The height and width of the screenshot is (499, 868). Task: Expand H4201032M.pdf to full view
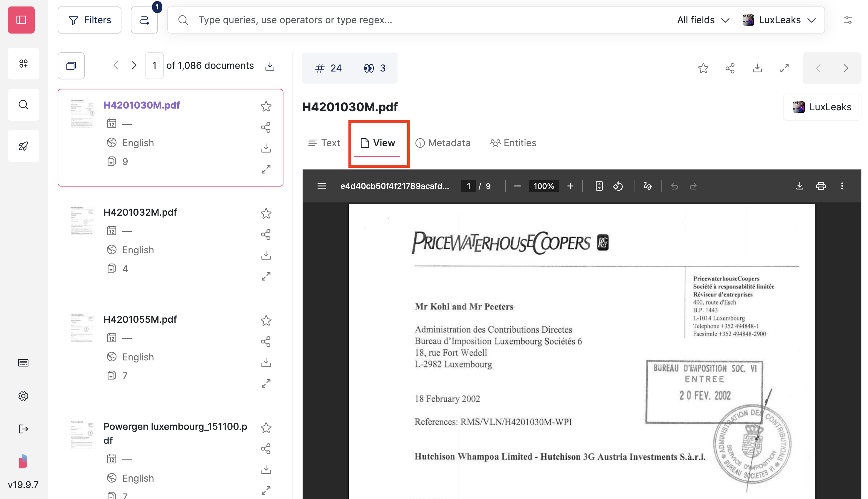(266, 276)
